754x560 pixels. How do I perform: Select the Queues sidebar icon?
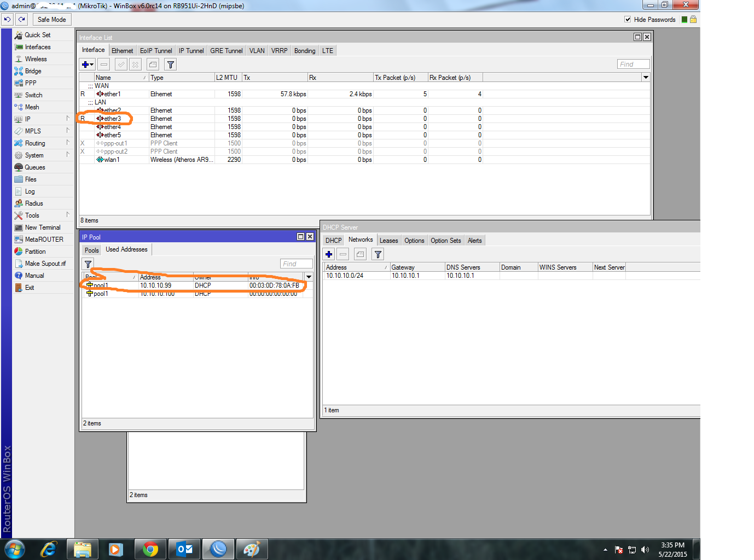tap(18, 167)
